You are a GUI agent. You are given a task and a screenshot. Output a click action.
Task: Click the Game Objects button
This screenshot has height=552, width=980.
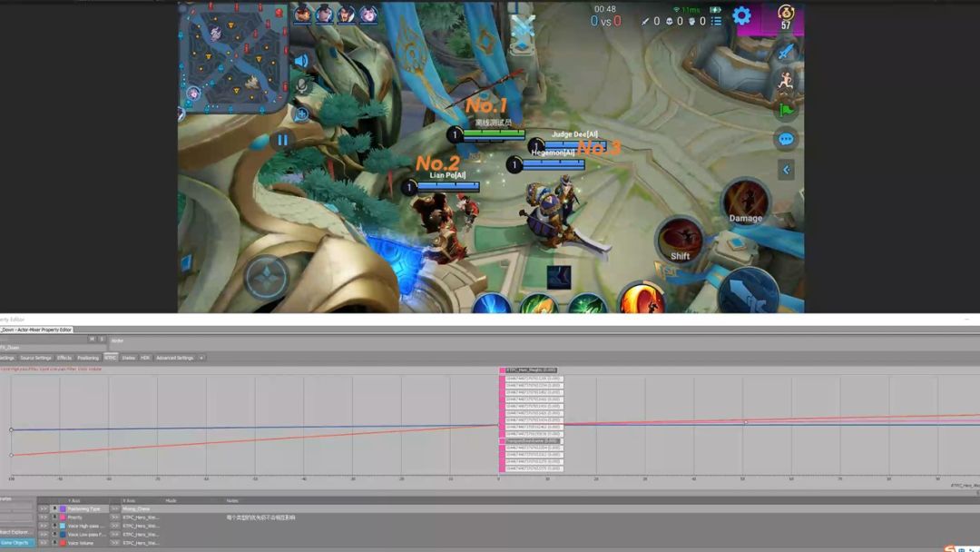click(15, 543)
